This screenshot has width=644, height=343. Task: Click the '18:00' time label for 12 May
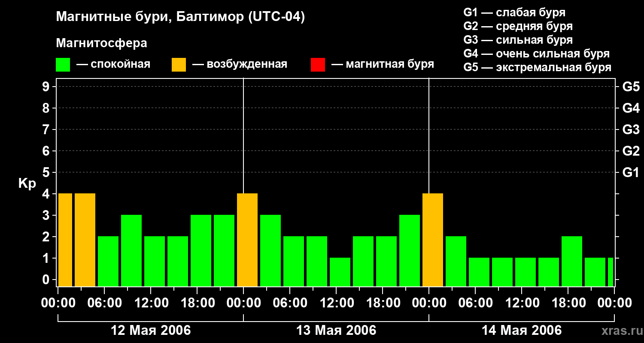coord(197,303)
